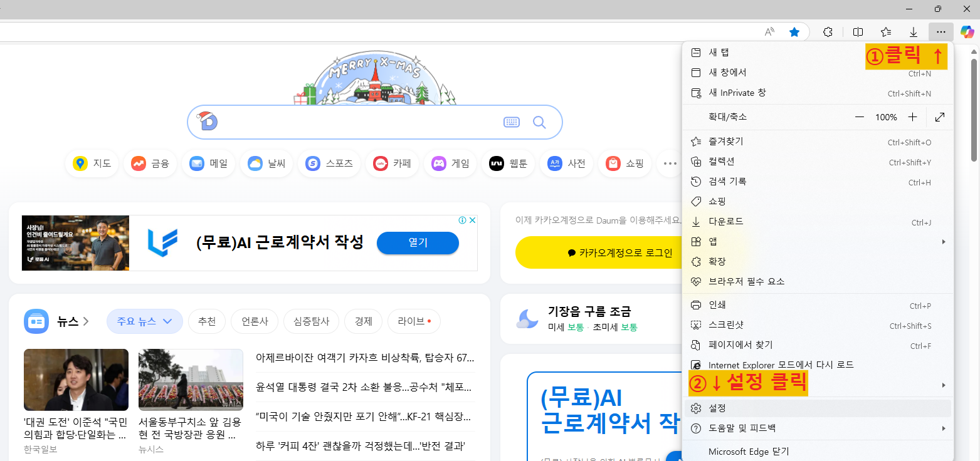Image resolution: width=980 pixels, height=461 pixels.
Task: Click the 뉴스 heading link with chevron
Action: pos(73,321)
